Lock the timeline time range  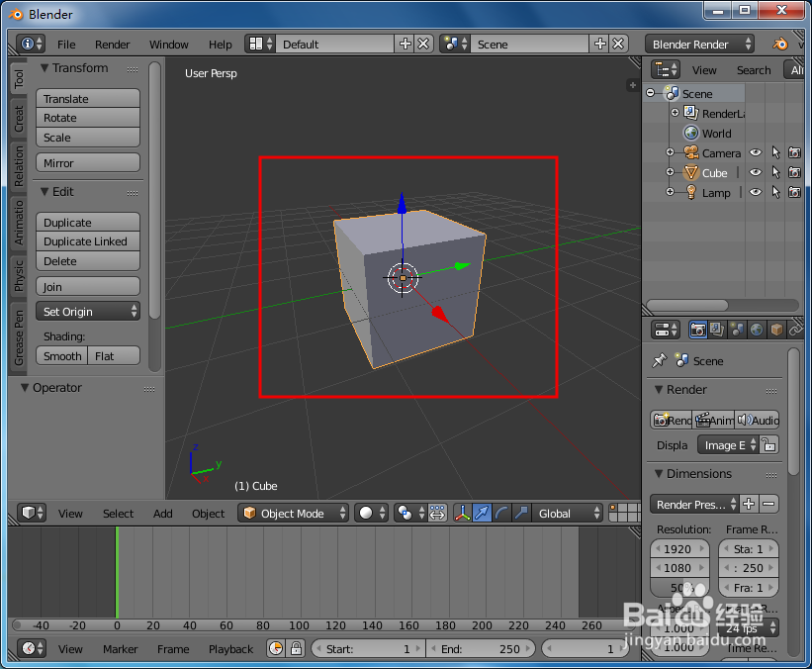pos(296,648)
